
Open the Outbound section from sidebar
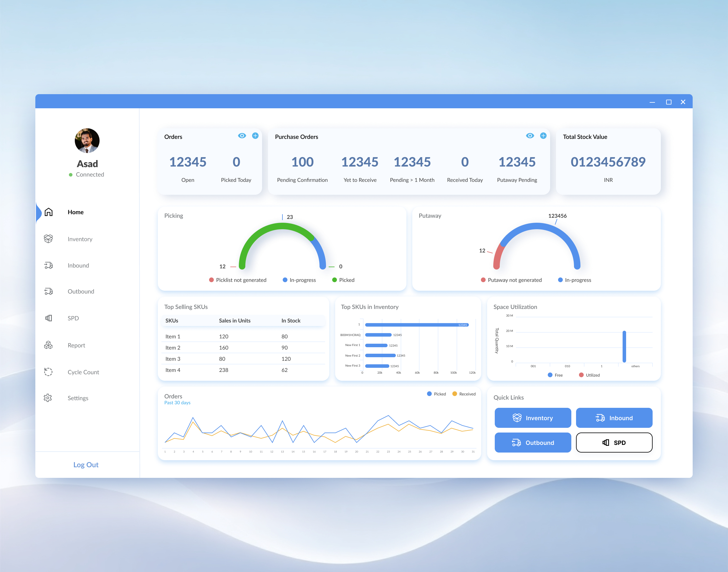(x=80, y=291)
